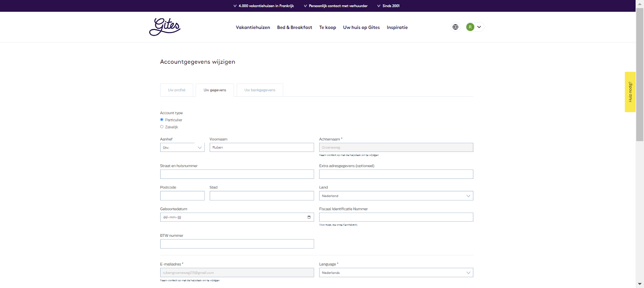Image resolution: width=644 pixels, height=288 pixels.
Task: Click the yellow Hulp nodig? button
Action: pos(630,92)
